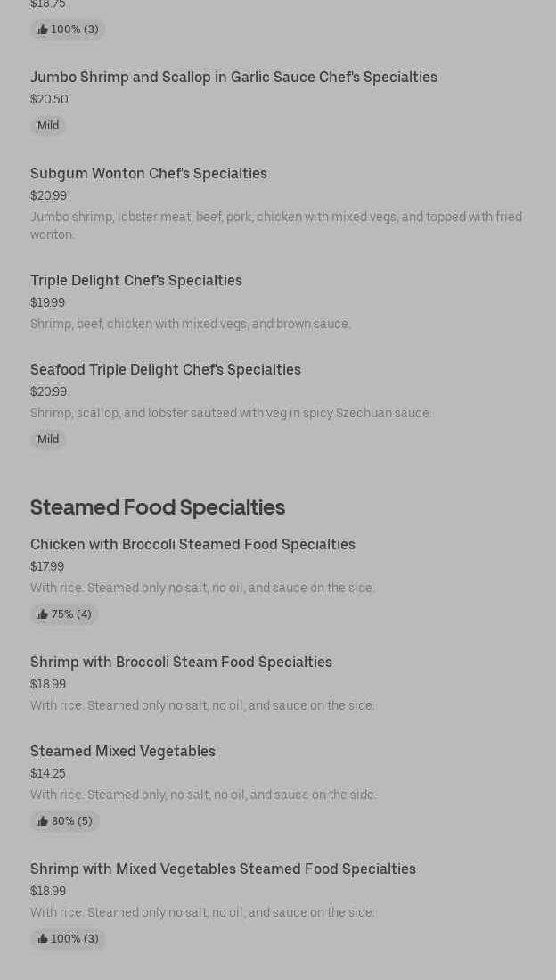Choose Shrimp with Broccoli Steam Food Specialties
556x980 pixels.
(x=181, y=662)
